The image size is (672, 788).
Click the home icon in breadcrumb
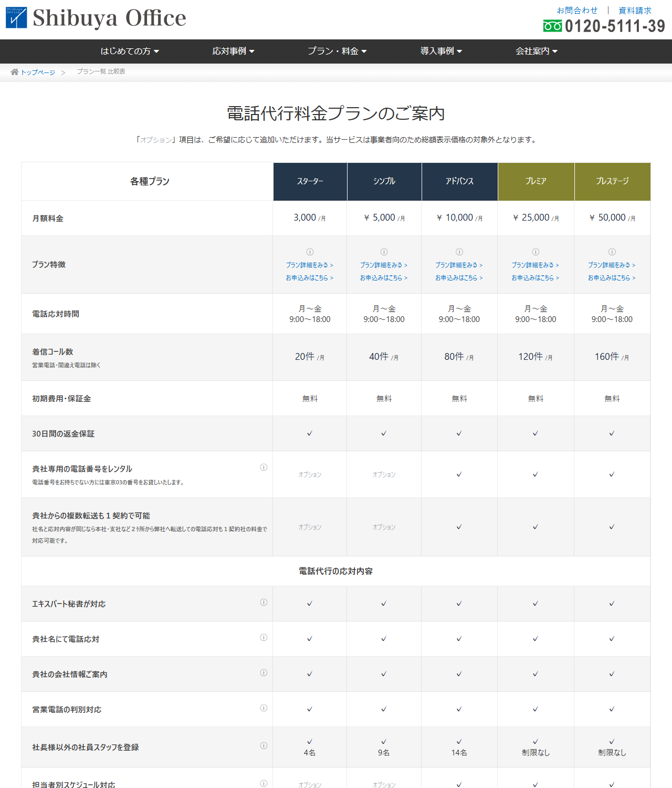(x=15, y=72)
